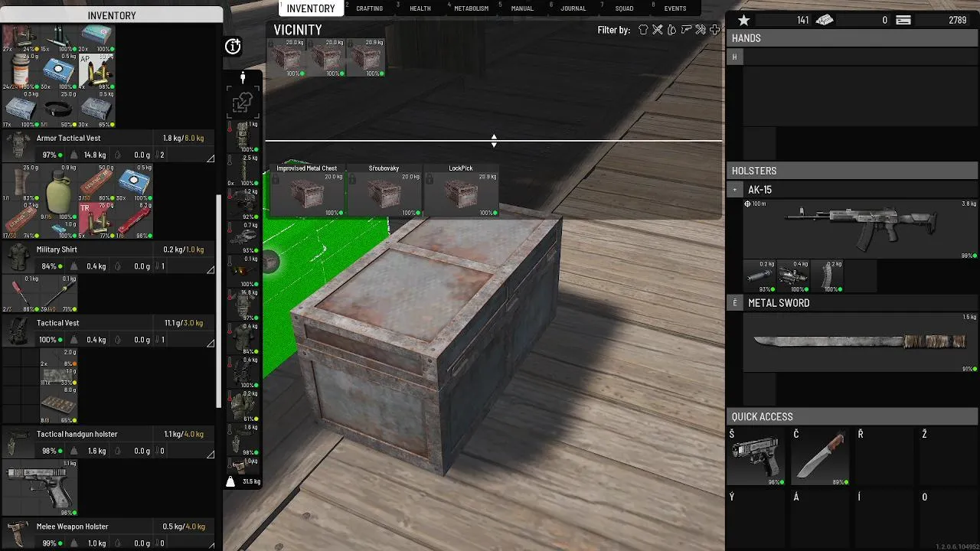Expand the Armor Tactical Vest container arrow
Image resolution: width=980 pixels, height=551 pixels.
click(x=211, y=158)
